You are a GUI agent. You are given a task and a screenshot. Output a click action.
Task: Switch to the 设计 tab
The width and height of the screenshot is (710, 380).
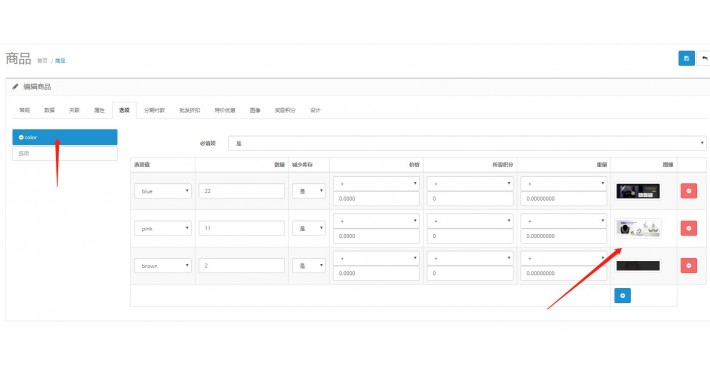tap(315, 110)
